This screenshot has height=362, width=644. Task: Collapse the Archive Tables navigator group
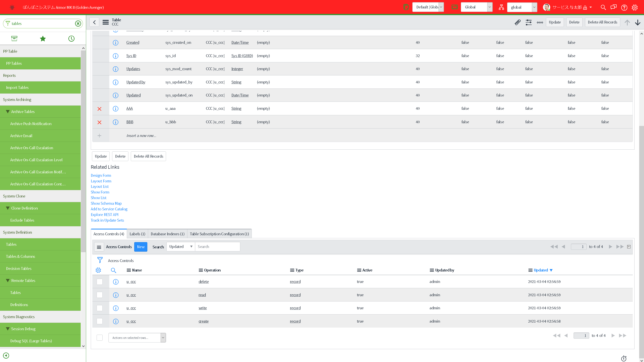coord(8,112)
